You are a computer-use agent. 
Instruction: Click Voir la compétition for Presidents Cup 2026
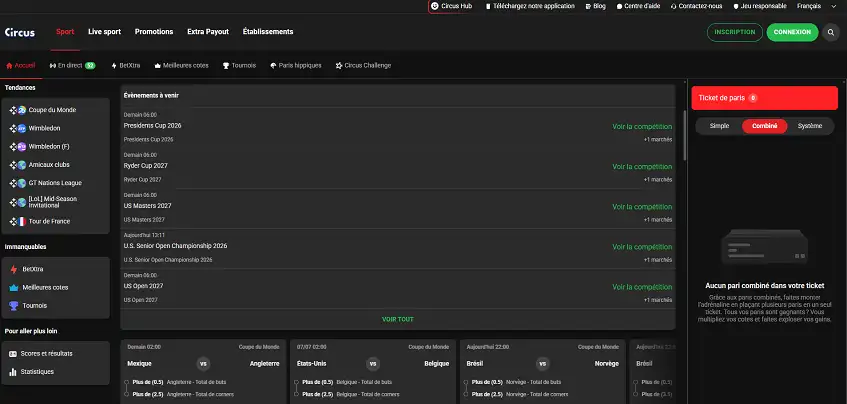coord(642,127)
